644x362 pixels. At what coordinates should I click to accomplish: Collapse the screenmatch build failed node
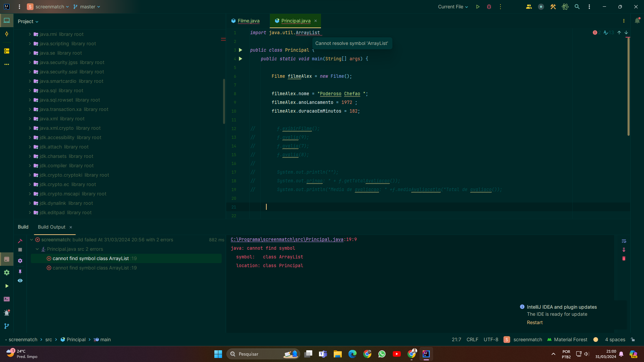click(x=31, y=240)
